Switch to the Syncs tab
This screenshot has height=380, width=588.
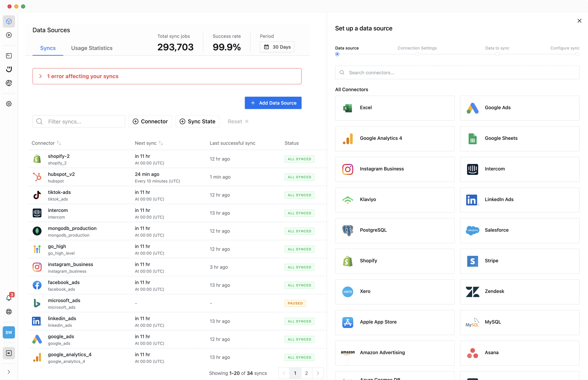click(x=48, y=48)
